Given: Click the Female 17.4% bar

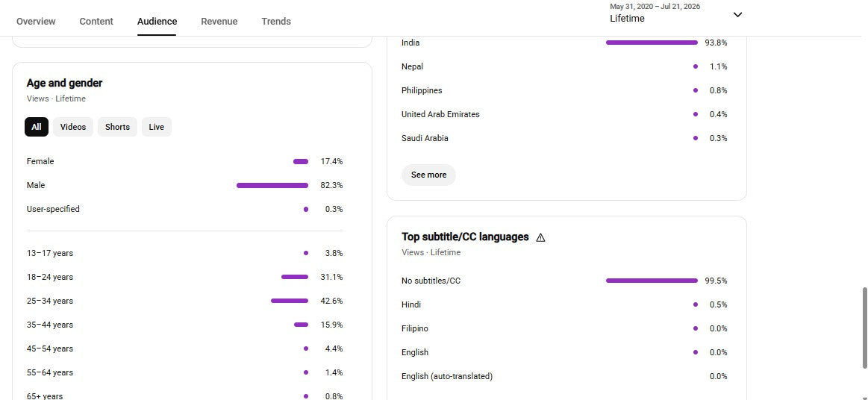Looking at the screenshot, I should pyautogui.click(x=301, y=161).
